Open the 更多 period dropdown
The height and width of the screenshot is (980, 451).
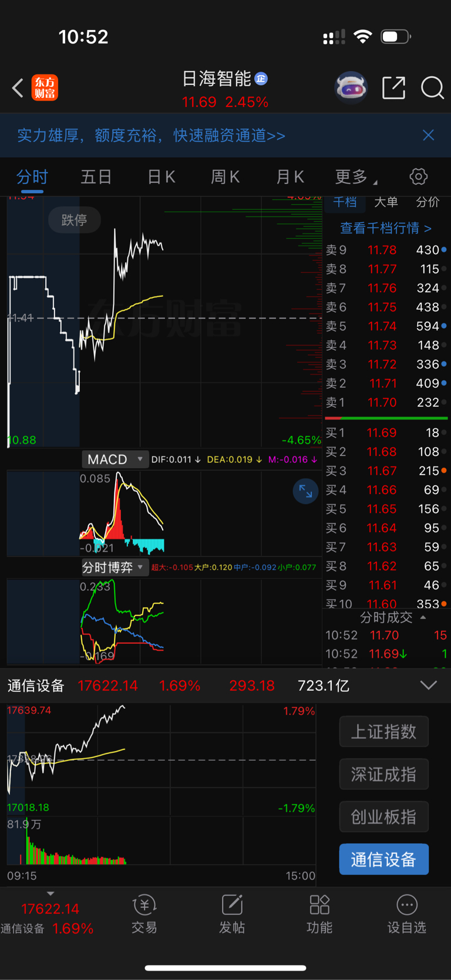click(356, 177)
